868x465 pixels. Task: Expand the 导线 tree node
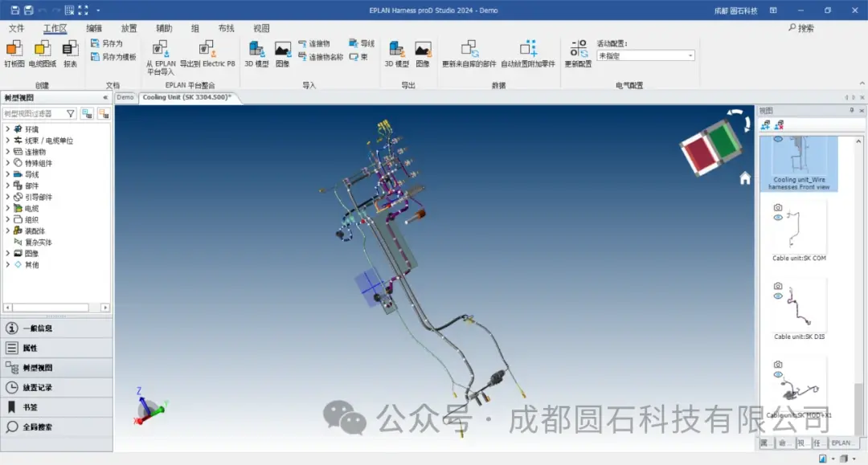(x=8, y=174)
